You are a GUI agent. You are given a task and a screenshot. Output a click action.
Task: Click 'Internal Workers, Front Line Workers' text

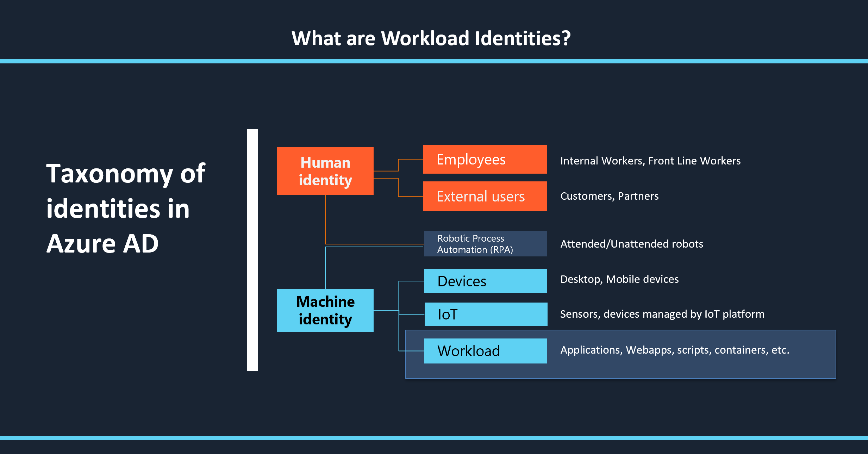click(x=650, y=161)
